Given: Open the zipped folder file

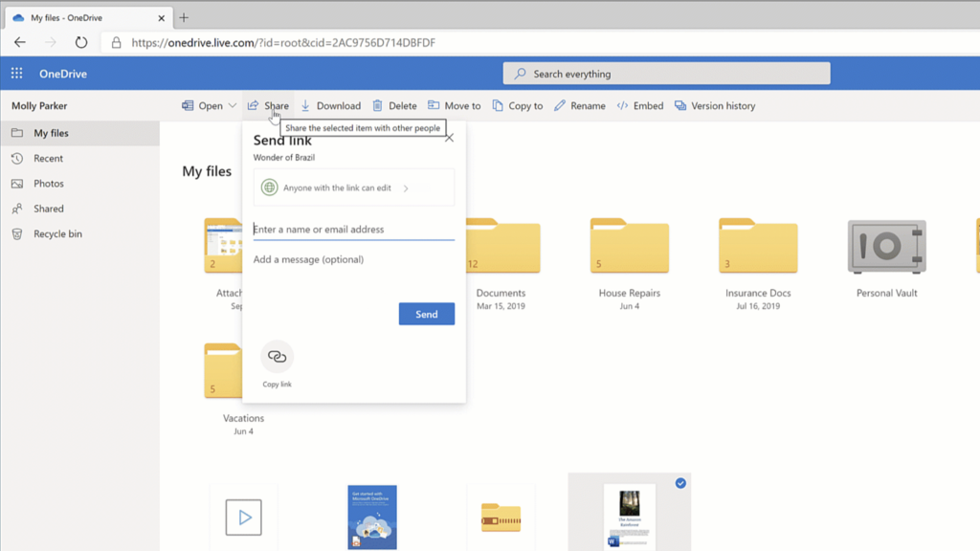Looking at the screenshot, I should 501,518.
